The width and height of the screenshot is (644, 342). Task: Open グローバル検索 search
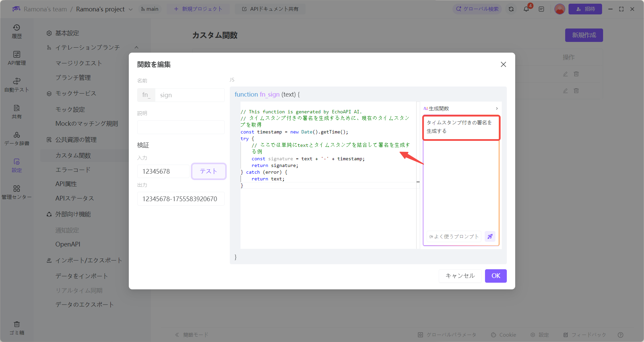pos(477,9)
